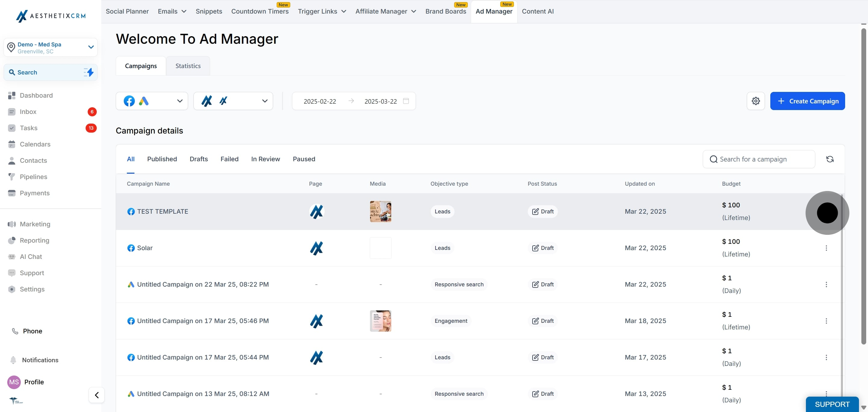
Task: Filter campaigns by the Drafts tab
Action: 199,159
